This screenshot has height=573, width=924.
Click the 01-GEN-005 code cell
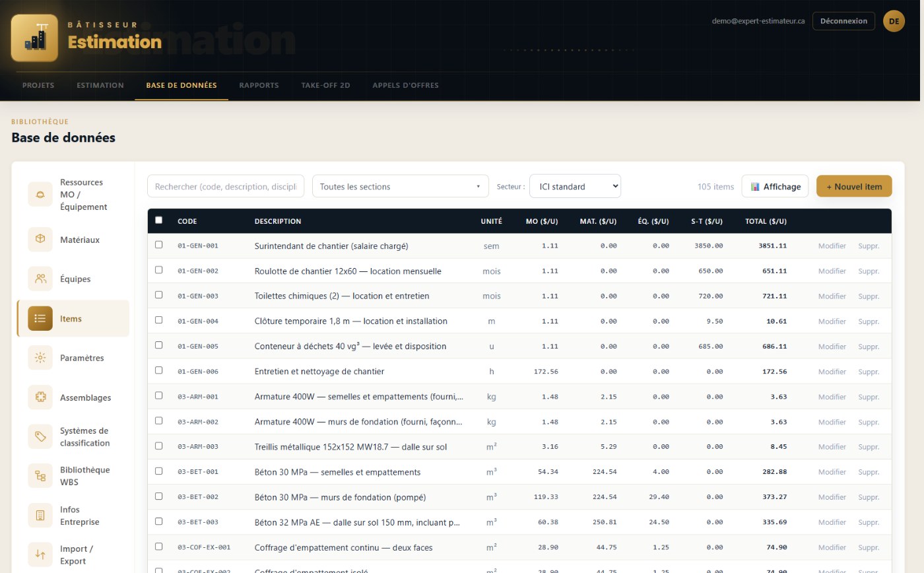[198, 347]
